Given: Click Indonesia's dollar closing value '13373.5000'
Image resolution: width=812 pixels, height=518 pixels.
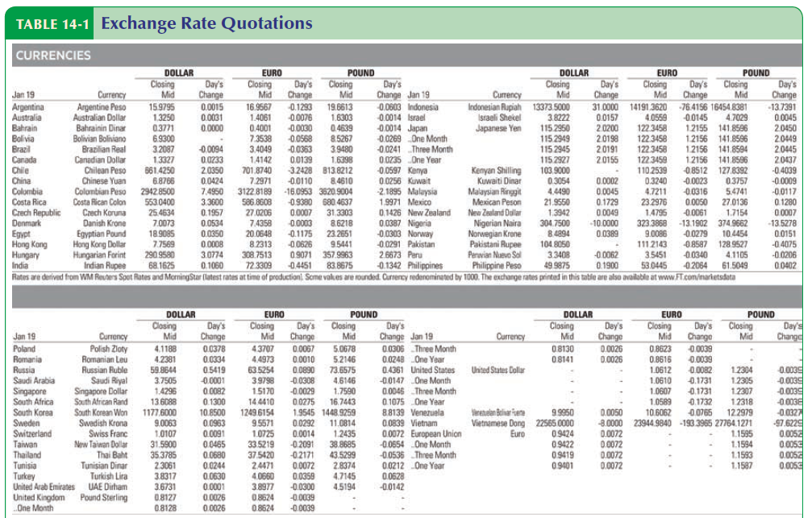Looking at the screenshot, I should click(x=551, y=107).
